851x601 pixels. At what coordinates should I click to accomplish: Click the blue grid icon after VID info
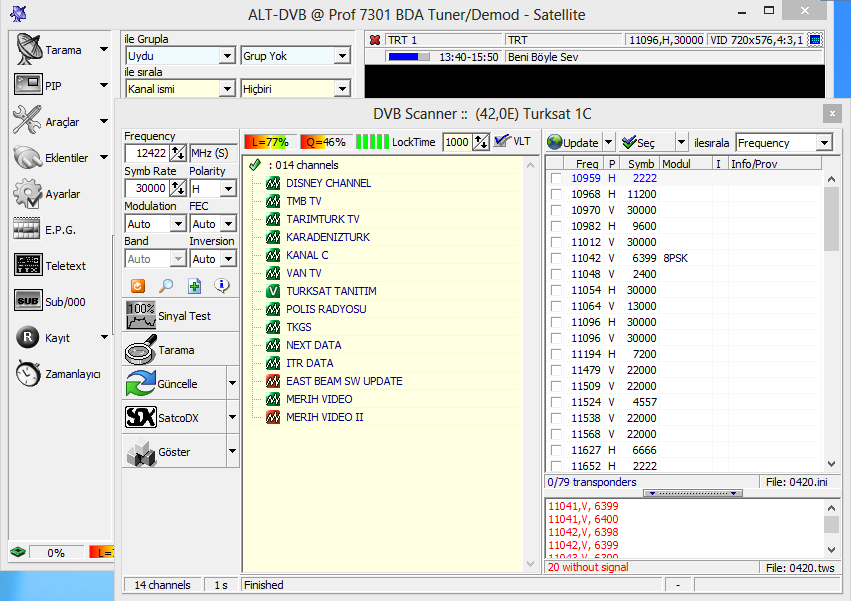click(815, 40)
